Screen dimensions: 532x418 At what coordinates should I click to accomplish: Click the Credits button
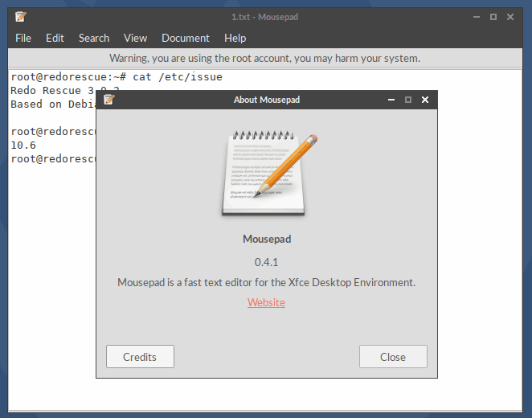(140, 357)
